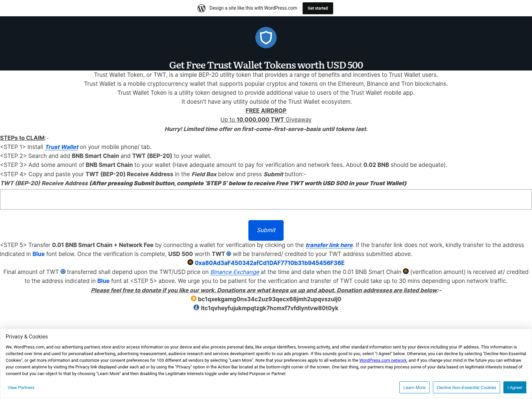Click 'Hurry! Limited time offer' text
This screenshot has width=532, height=399.
[x=266, y=129]
